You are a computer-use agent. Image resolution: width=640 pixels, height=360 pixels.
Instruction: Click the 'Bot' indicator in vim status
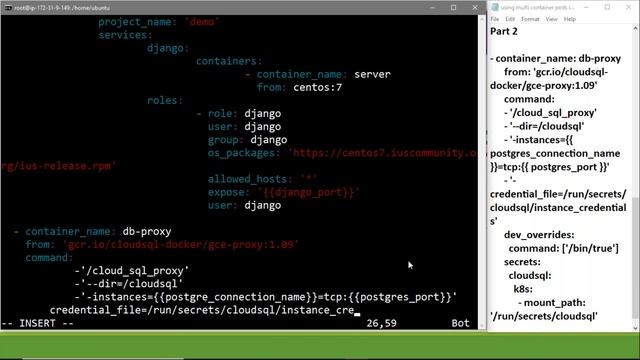[460, 323]
